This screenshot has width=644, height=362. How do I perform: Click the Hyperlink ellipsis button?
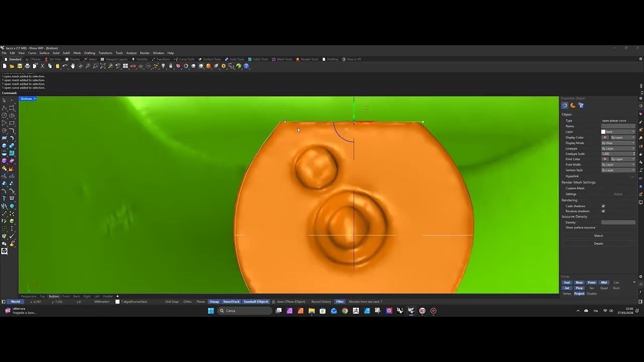coord(632,176)
